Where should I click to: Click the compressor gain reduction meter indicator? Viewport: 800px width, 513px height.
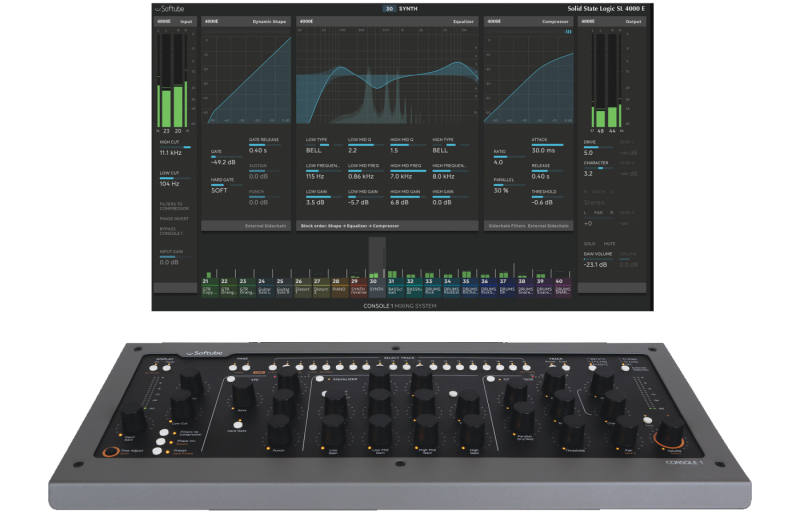click(568, 32)
